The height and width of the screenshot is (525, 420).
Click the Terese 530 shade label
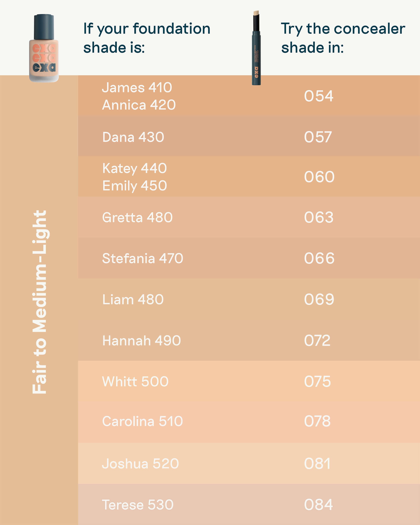[138, 505]
